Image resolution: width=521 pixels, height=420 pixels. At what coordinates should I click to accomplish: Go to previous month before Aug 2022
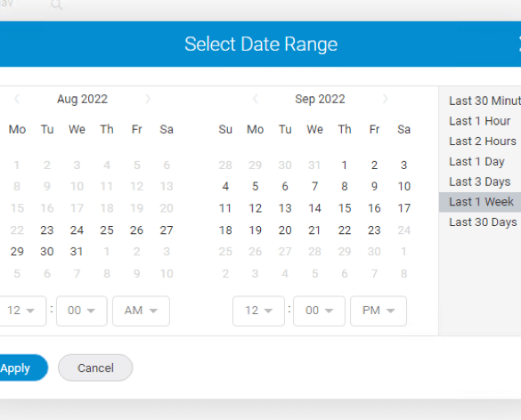click(x=17, y=99)
